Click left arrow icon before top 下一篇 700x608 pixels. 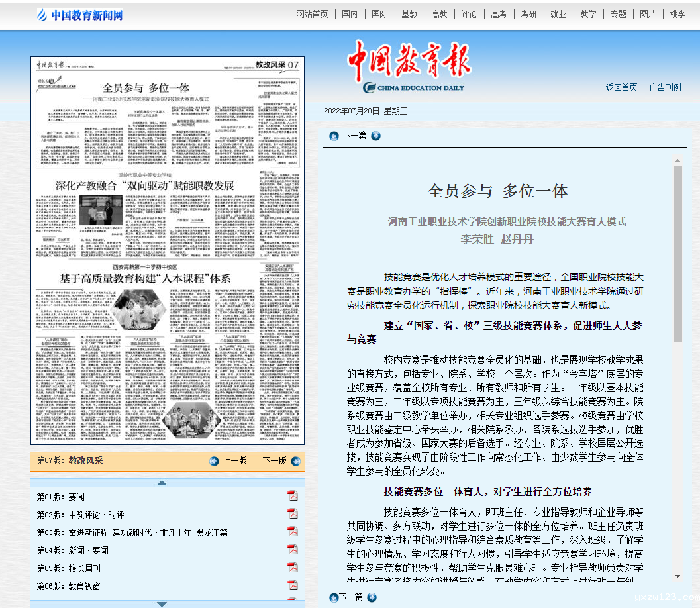(x=334, y=136)
